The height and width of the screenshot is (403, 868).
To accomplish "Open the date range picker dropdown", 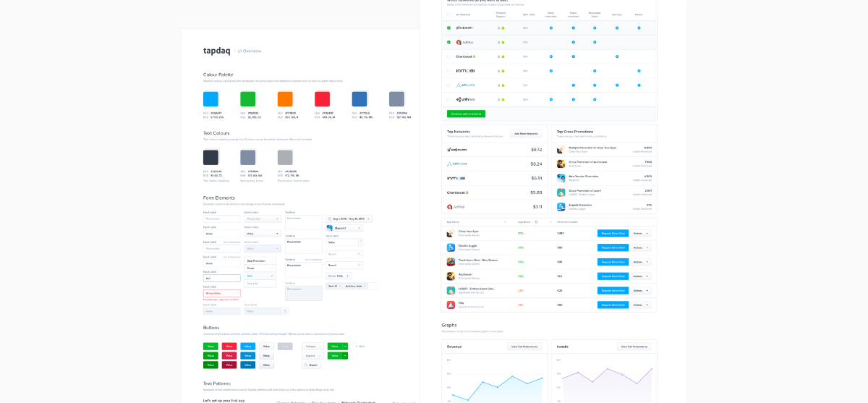I will pyautogui.click(x=349, y=219).
